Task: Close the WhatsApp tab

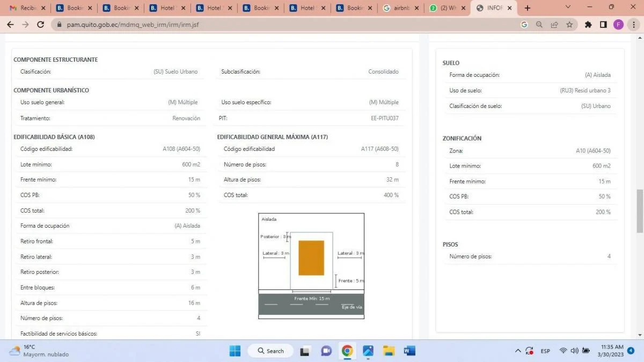Action: 463,8
